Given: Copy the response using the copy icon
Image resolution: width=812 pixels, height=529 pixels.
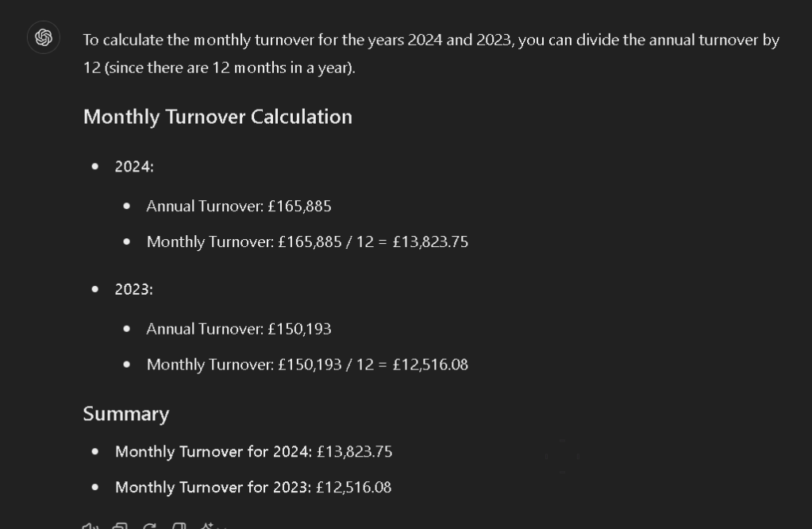Looking at the screenshot, I should (120, 527).
